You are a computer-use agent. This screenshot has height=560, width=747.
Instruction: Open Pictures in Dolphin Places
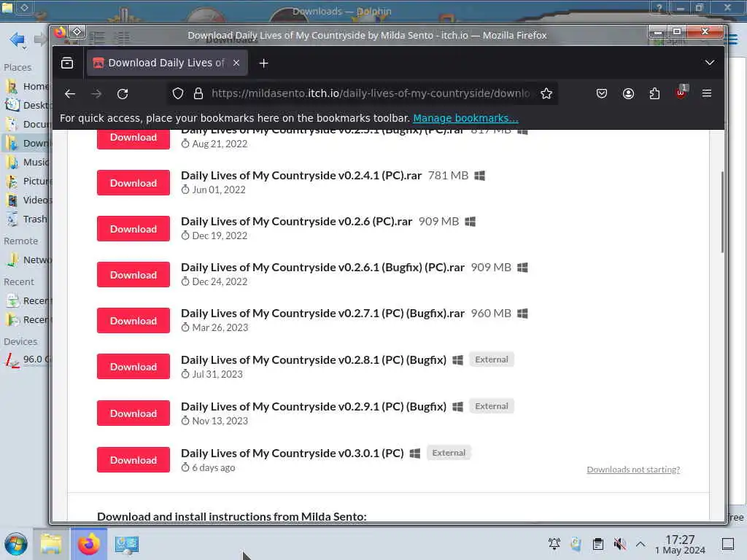coord(28,182)
